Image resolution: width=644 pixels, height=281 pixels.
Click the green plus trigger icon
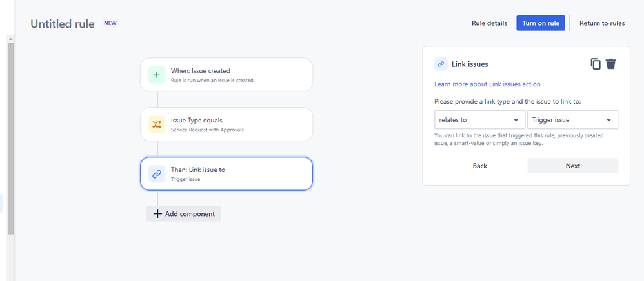157,75
